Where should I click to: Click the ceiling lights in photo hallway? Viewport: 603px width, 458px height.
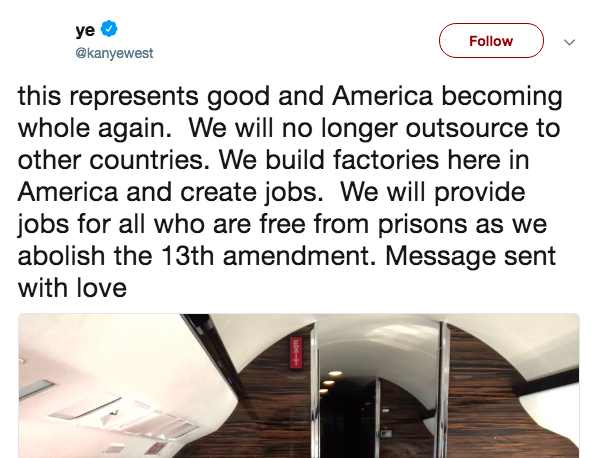(x=330, y=381)
